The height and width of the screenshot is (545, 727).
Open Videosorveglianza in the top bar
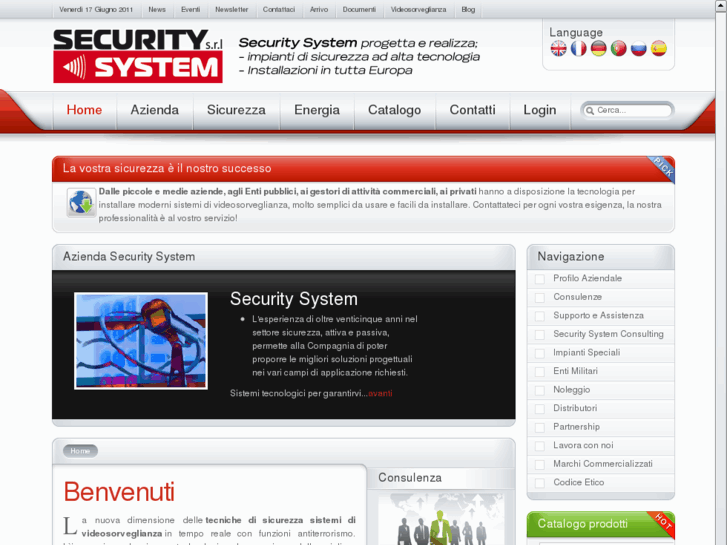(x=418, y=9)
